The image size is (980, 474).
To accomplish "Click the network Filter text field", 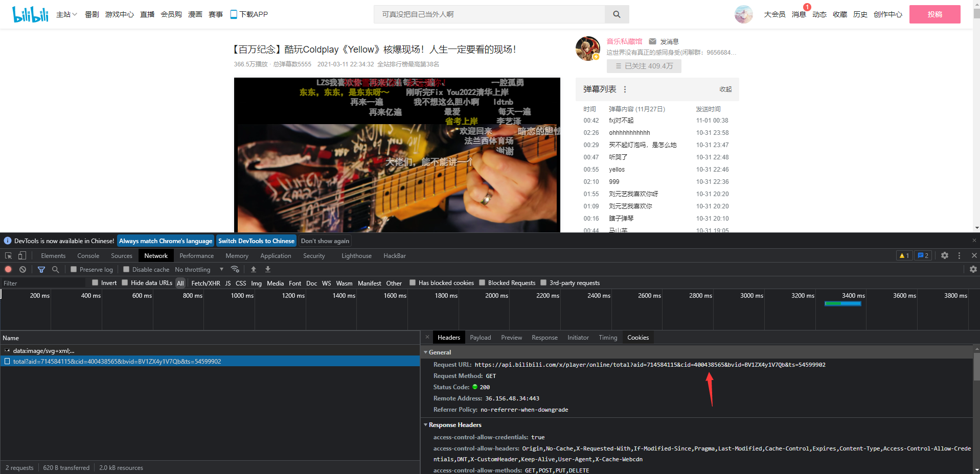I will [43, 283].
